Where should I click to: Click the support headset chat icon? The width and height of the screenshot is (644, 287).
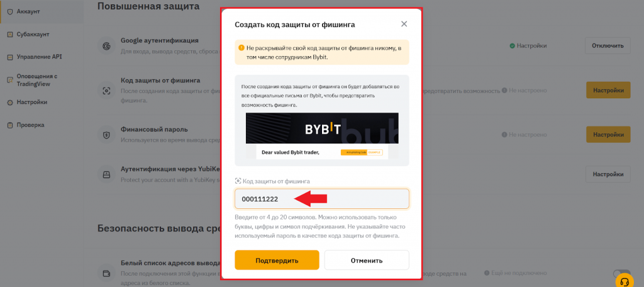(625, 280)
